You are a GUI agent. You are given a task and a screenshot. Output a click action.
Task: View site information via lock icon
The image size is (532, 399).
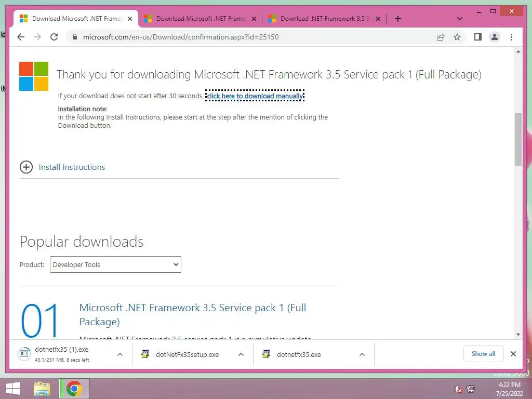tap(75, 37)
